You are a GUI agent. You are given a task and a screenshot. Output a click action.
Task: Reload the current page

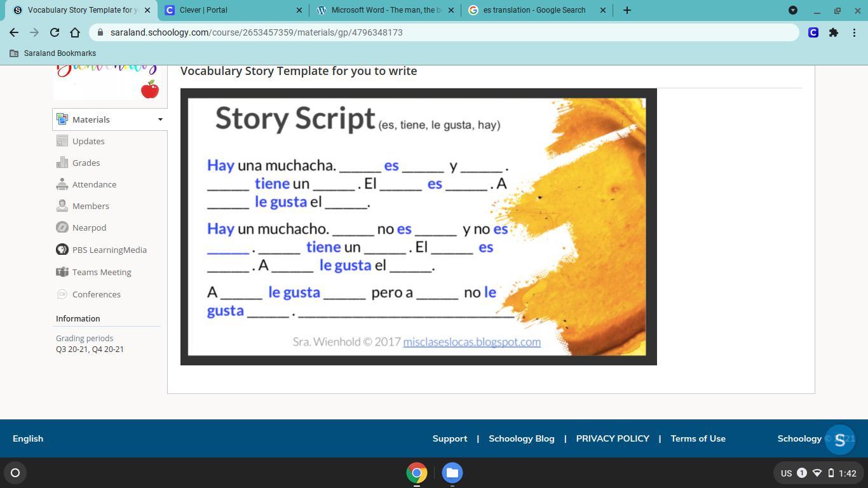[55, 32]
